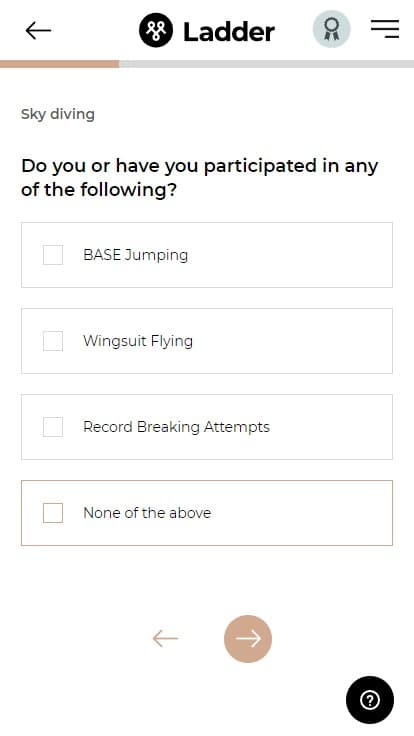Go back using the top-left arrow

pyautogui.click(x=38, y=31)
